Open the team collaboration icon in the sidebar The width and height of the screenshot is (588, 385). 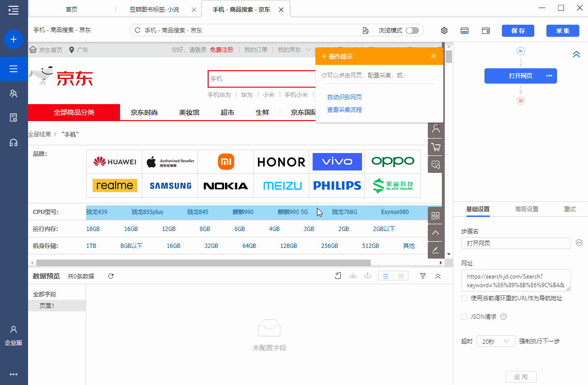(14, 93)
